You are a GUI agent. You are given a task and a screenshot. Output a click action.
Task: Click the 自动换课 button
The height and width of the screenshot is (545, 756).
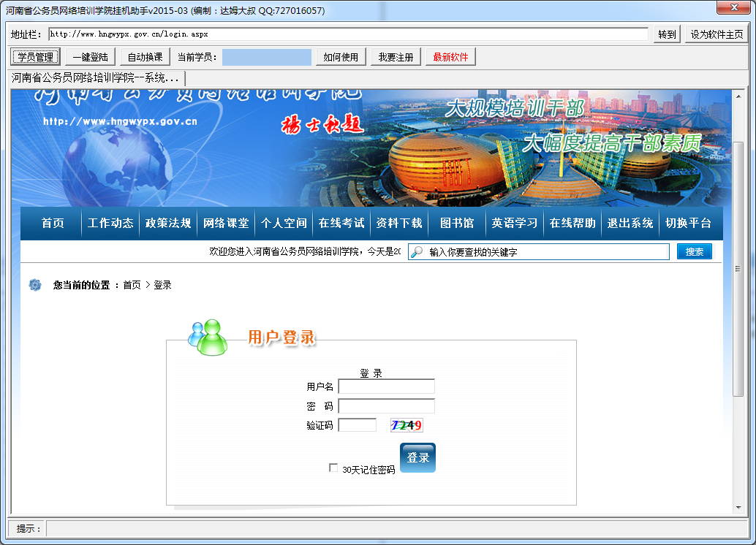[145, 57]
